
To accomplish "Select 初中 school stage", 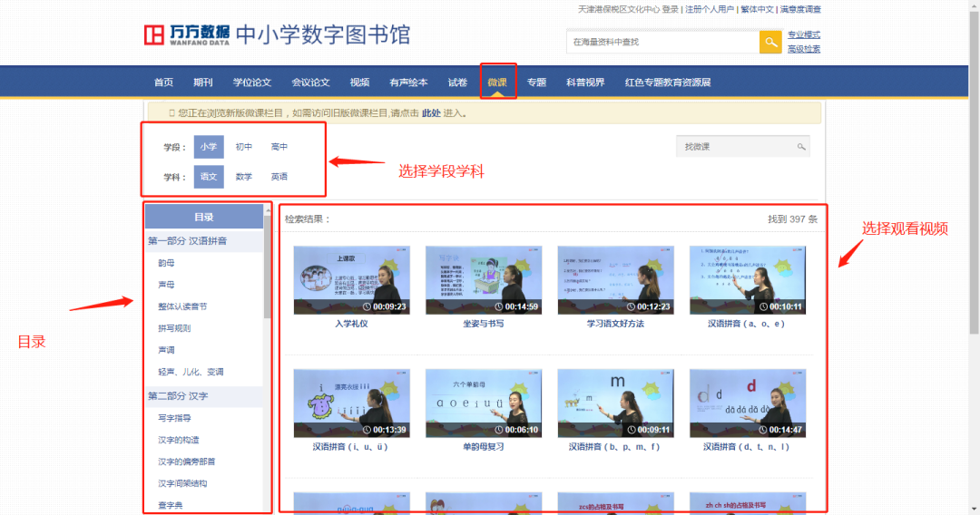I will click(x=244, y=147).
